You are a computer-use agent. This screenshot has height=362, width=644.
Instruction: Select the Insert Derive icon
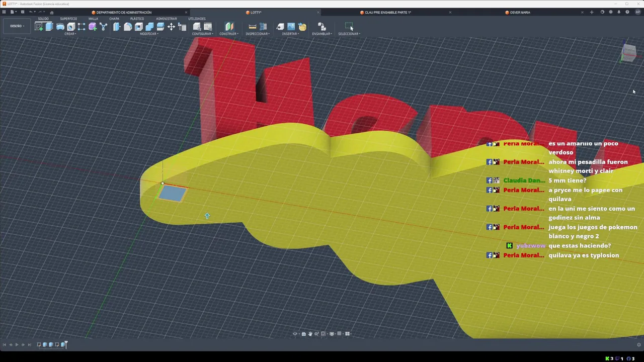[x=280, y=27]
